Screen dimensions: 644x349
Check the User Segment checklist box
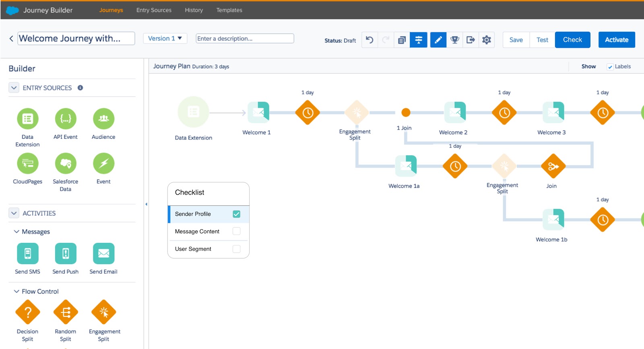[x=237, y=249]
